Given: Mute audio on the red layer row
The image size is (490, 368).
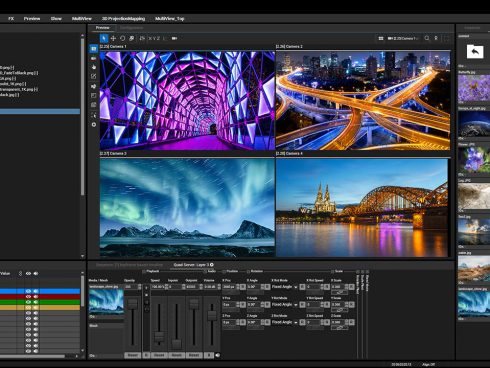Looking at the screenshot, I should coord(36,296).
